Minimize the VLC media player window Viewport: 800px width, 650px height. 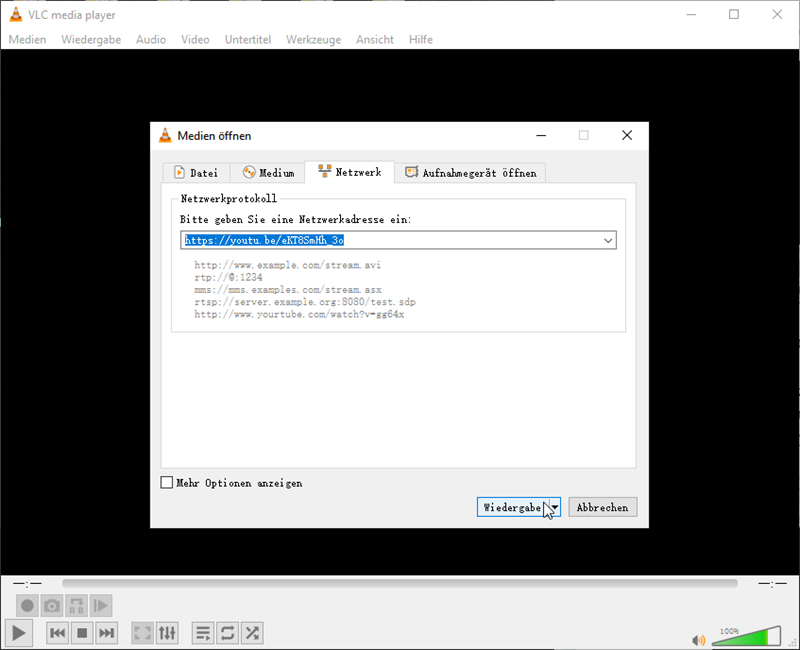pyautogui.click(x=691, y=14)
